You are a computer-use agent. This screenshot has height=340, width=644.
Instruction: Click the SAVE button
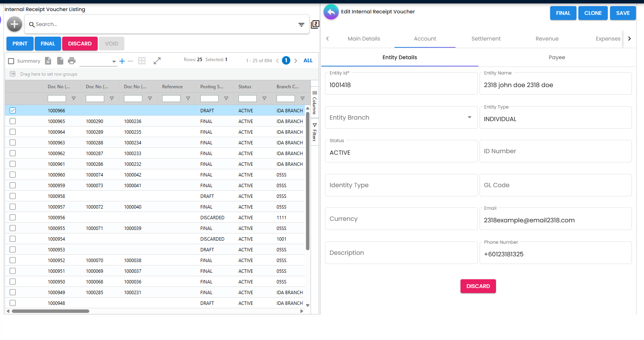coord(623,13)
